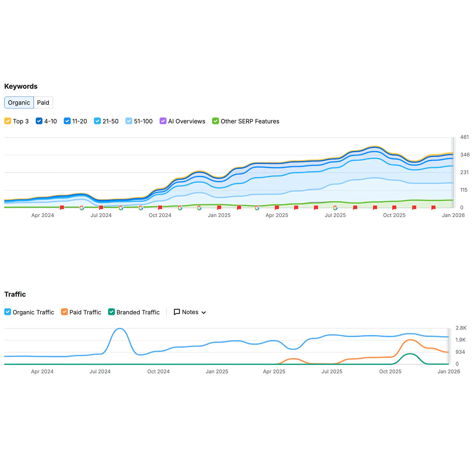Click the red flag note near Apr 2024
The image size is (476, 476).
[x=62, y=208]
